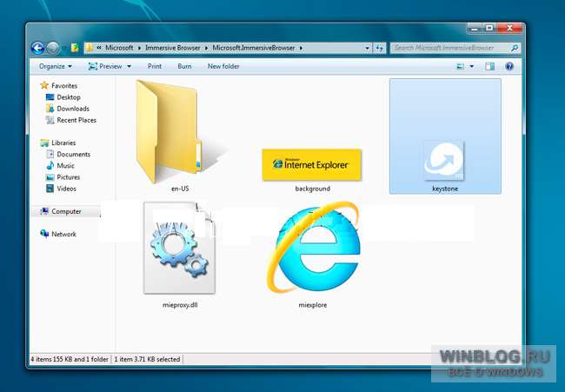Click the Music note icon

50,165
